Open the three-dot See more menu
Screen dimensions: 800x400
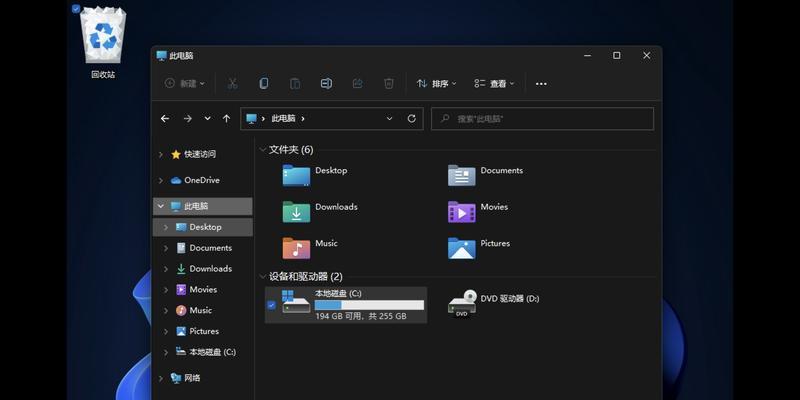pos(541,84)
